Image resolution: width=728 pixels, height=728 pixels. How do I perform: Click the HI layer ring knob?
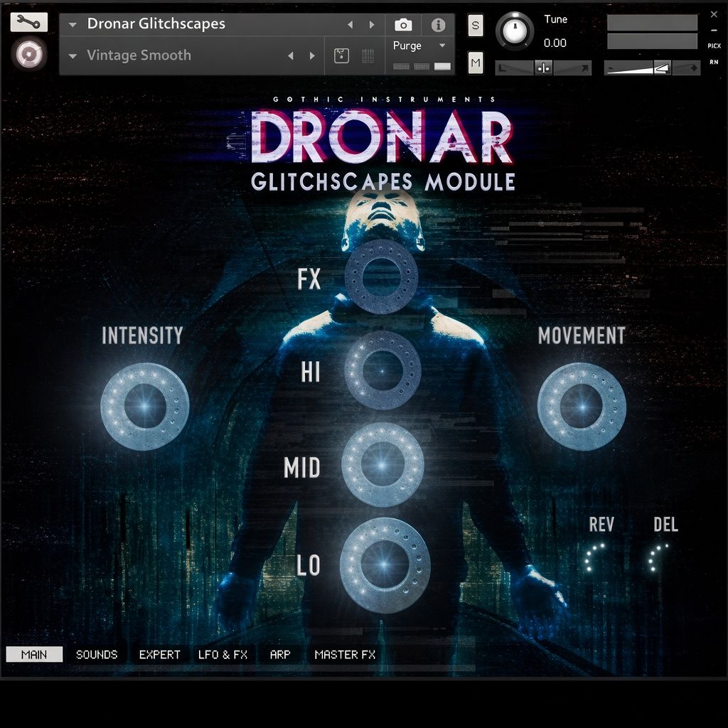(382, 370)
